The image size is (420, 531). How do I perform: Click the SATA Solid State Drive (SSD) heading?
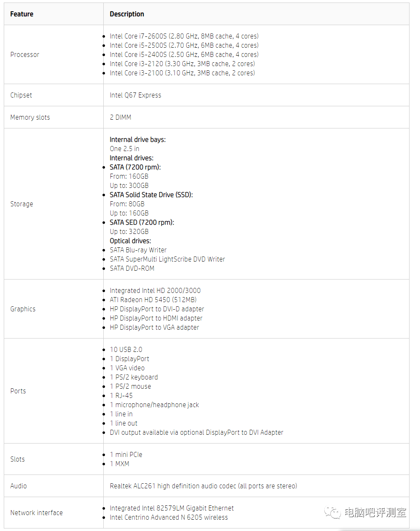(x=151, y=195)
